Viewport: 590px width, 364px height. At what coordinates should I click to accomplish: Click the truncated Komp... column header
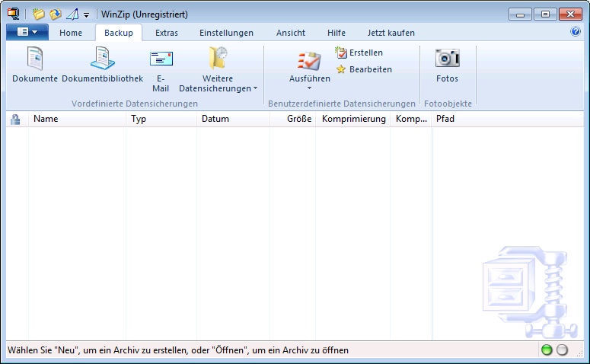click(x=411, y=119)
